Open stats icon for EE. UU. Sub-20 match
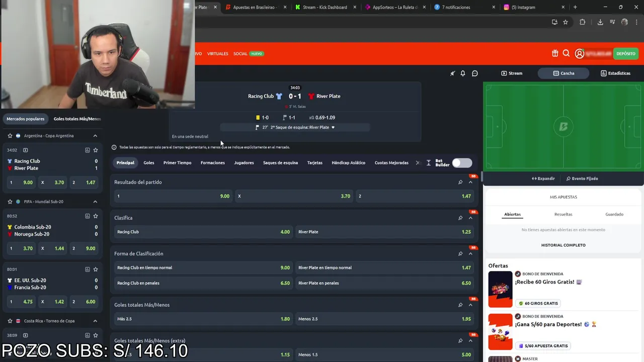The height and width of the screenshot is (362, 644). [87, 269]
